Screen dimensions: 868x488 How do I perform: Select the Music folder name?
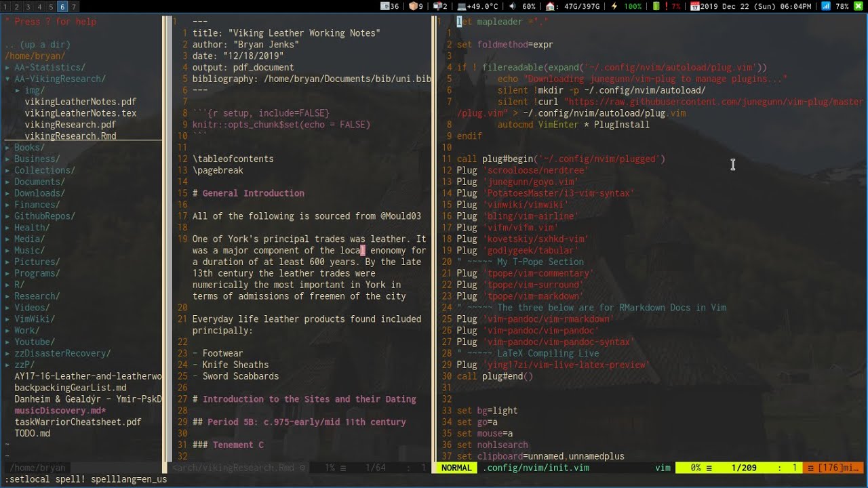pyautogui.click(x=30, y=251)
